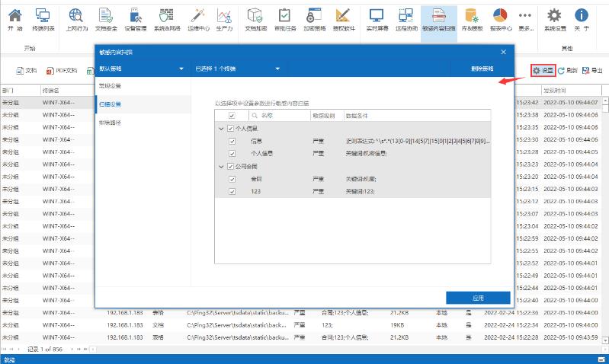Toggle the select-all checkbox in table header
The image size is (609, 364).
tap(232, 116)
